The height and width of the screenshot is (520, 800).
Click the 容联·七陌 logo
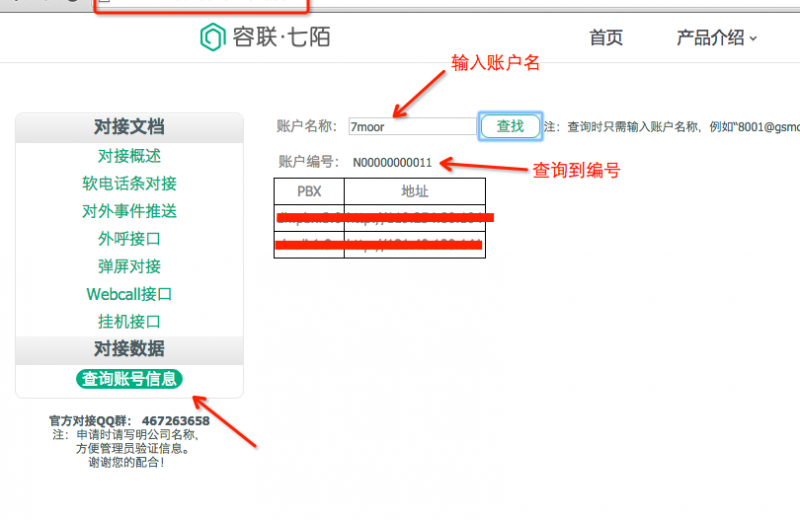265,37
